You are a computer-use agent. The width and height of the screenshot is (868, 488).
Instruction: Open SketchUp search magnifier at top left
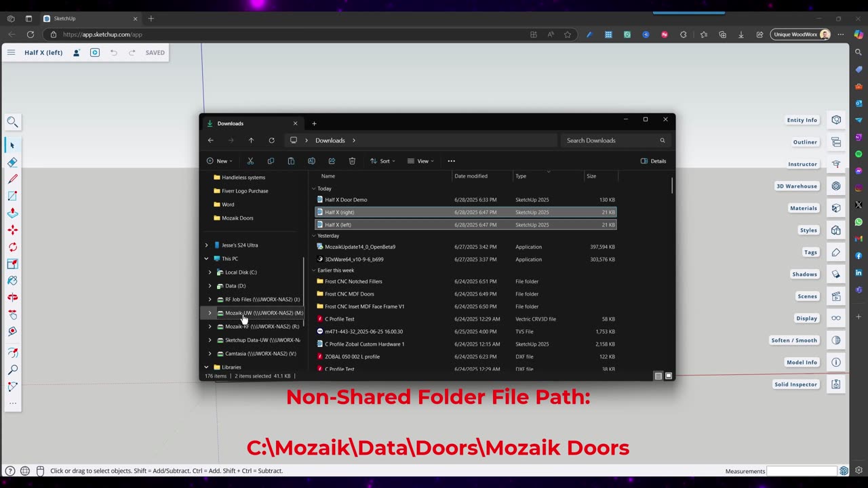pyautogui.click(x=12, y=122)
